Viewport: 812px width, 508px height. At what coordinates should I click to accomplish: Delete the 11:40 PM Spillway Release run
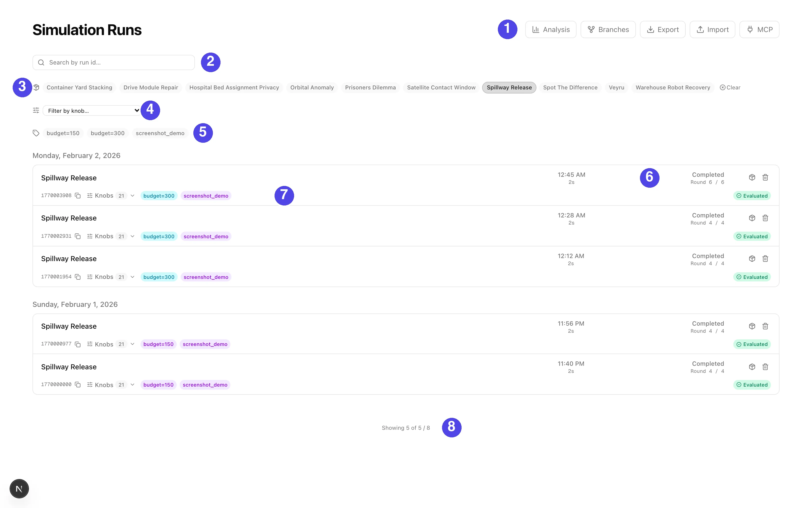click(x=765, y=367)
